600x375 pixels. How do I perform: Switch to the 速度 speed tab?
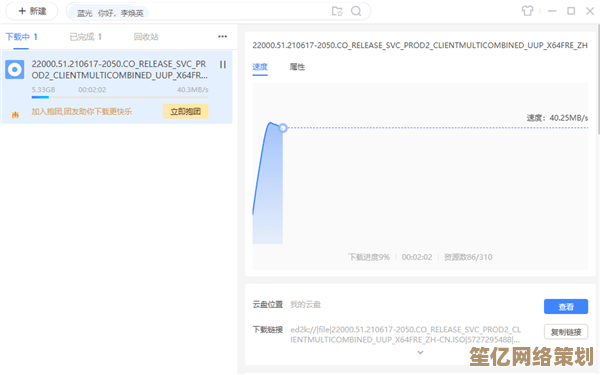click(260, 67)
